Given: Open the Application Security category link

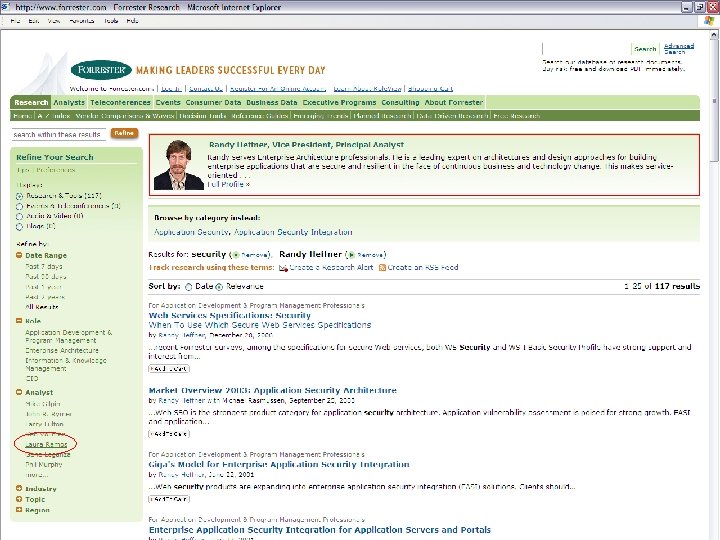Looking at the screenshot, I should [191, 232].
